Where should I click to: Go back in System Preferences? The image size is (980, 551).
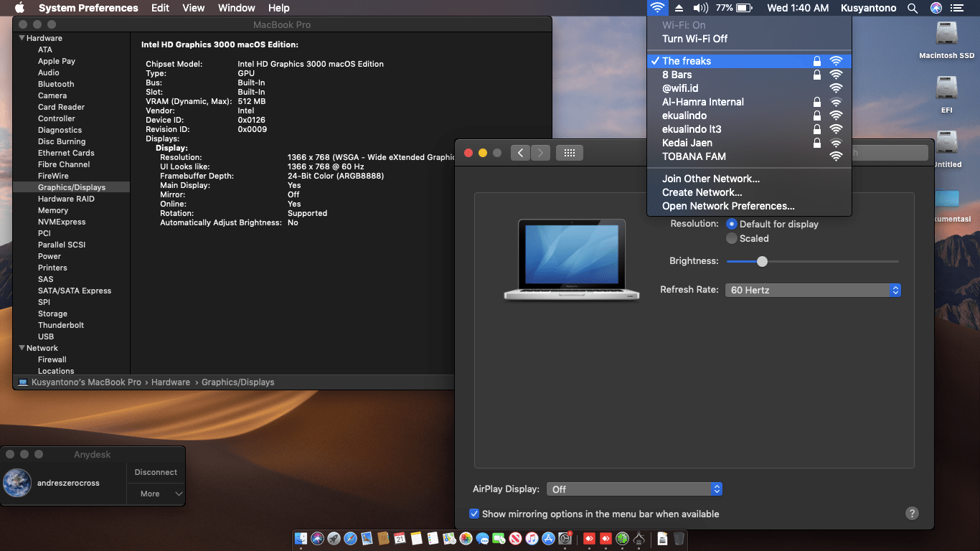[521, 153]
